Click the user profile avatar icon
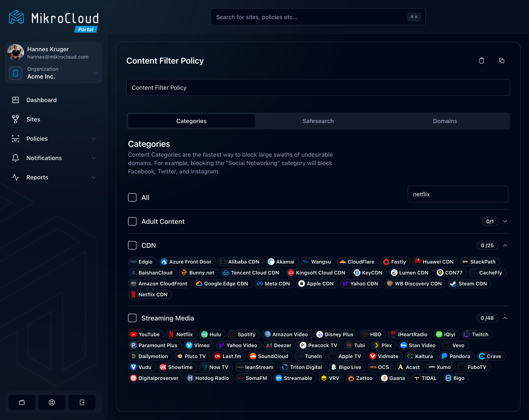Viewport: 529px width, 420px height. click(x=16, y=52)
